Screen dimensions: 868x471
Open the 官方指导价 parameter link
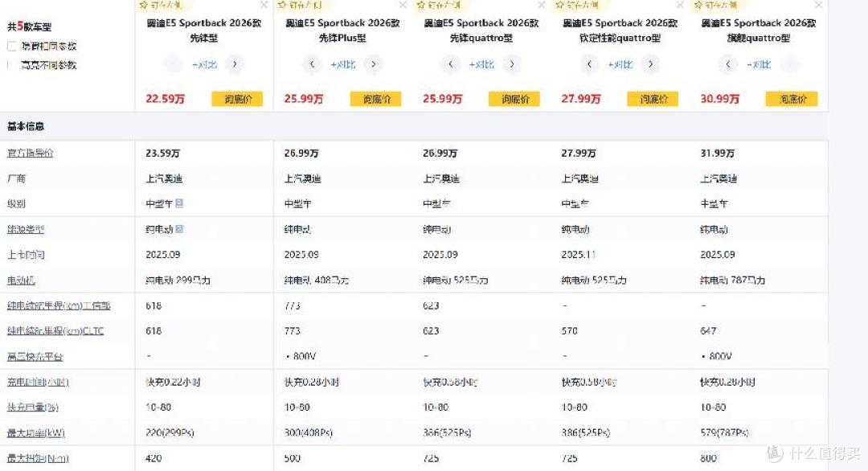[x=30, y=154]
